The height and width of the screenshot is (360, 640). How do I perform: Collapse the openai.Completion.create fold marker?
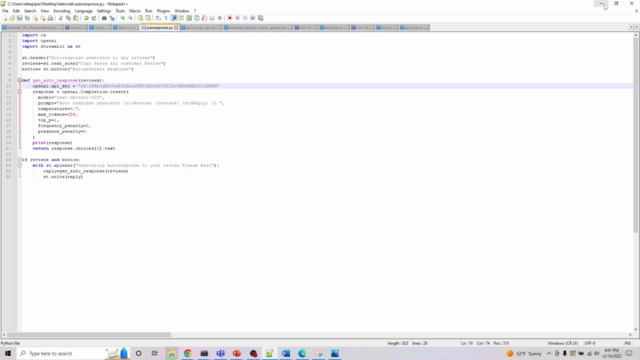pos(20,92)
